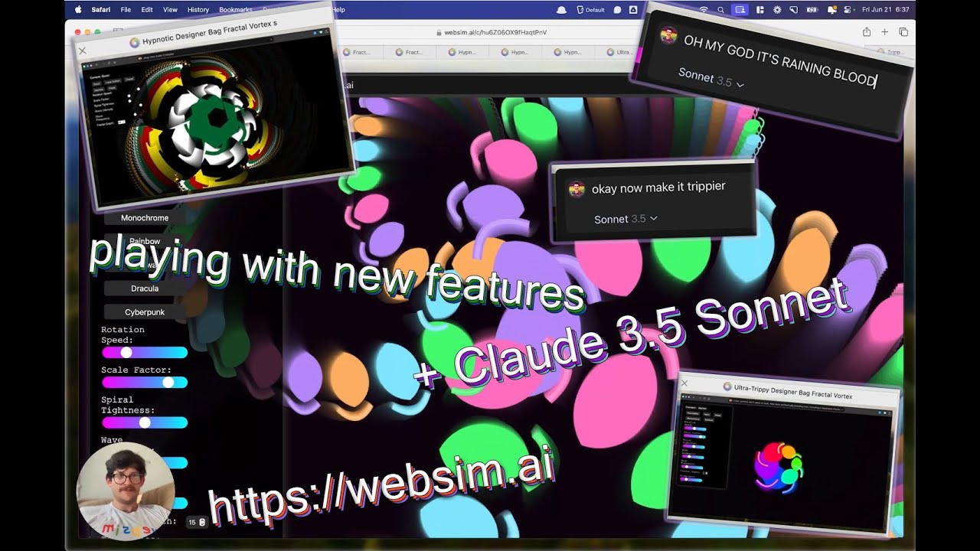Close the Hypnotic Designer Bag Fractal Vortex window
The image size is (980, 551).
(83, 51)
